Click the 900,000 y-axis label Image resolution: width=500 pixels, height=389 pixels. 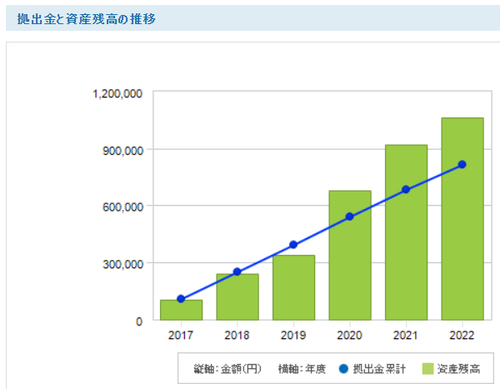123,151
